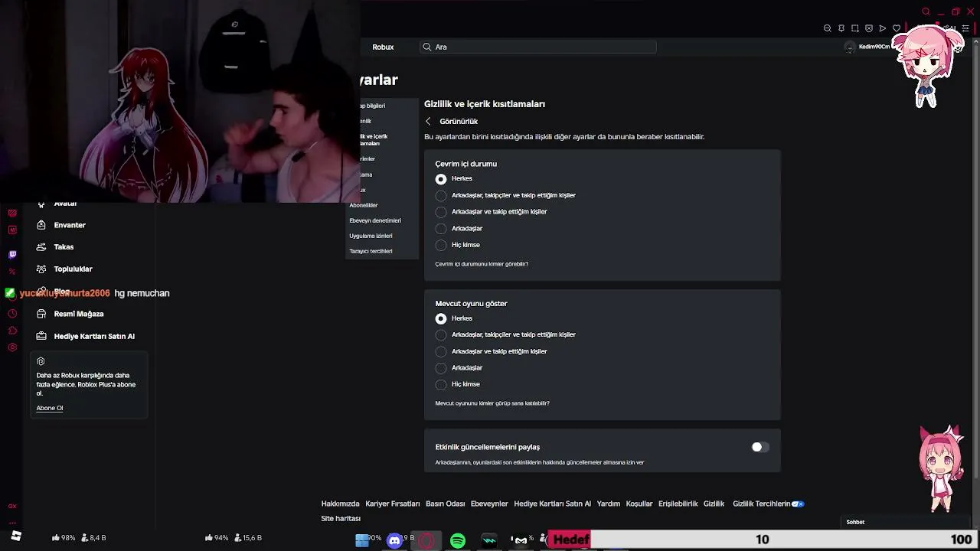This screenshot has height=551, width=980.
Task: Open the Yardım footer link
Action: point(609,504)
